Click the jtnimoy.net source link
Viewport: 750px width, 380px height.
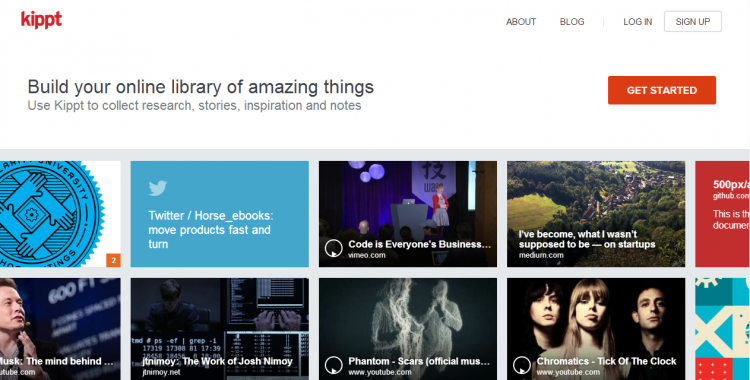pyautogui.click(x=154, y=372)
